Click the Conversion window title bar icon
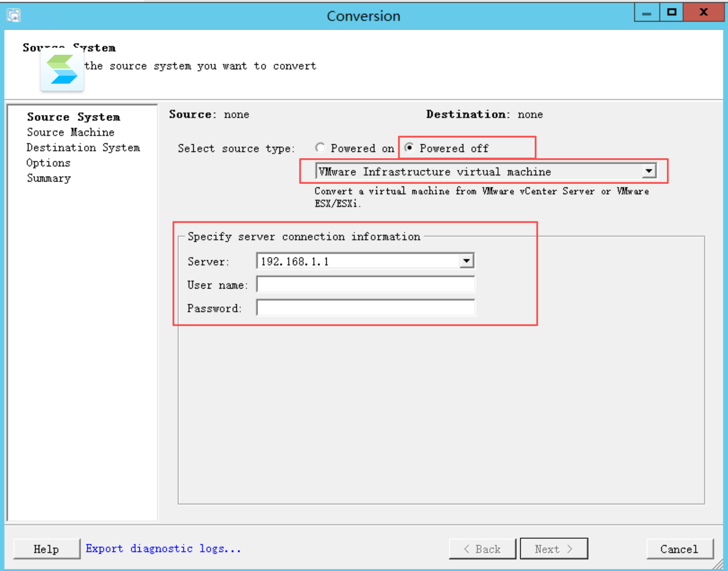Image resolution: width=728 pixels, height=571 pixels. click(13, 16)
